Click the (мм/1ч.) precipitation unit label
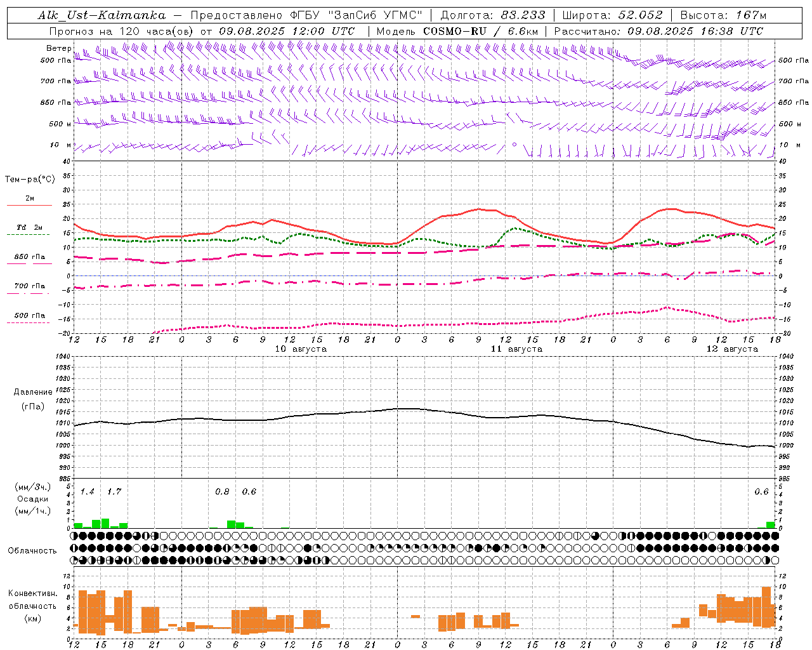812x650 pixels. pyautogui.click(x=33, y=511)
